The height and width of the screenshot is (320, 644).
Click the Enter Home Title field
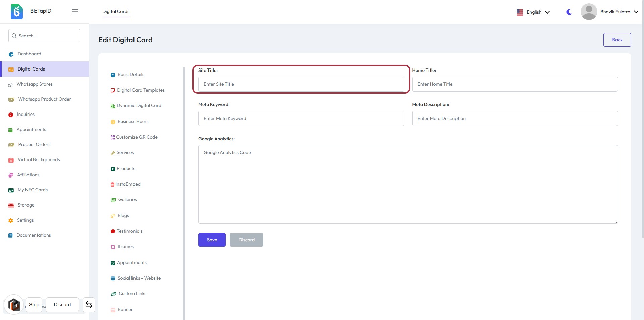pos(515,84)
